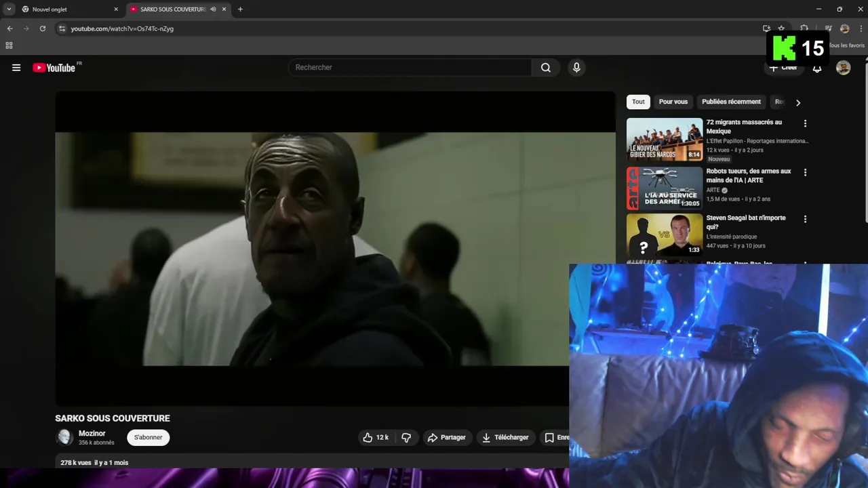This screenshot has width=868, height=488.
Task: Start voice search with microphone icon
Action: pos(576,68)
